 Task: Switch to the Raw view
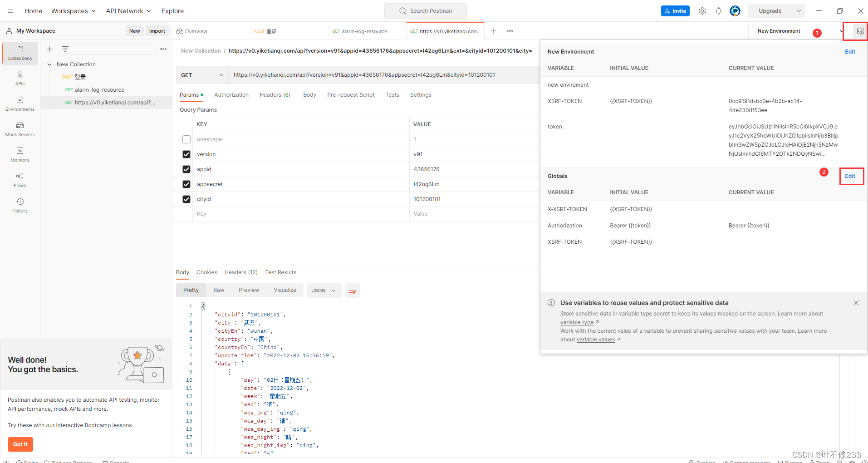[219, 290]
